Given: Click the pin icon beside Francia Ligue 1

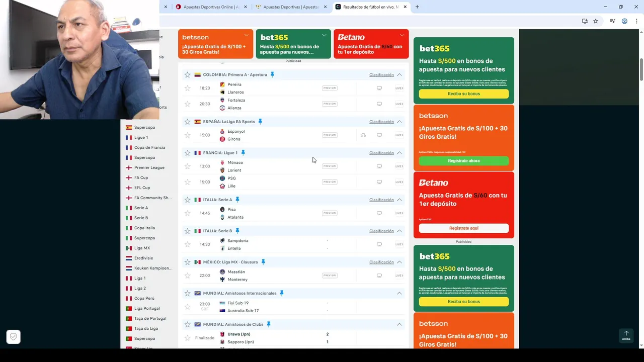Looking at the screenshot, I should tap(243, 152).
